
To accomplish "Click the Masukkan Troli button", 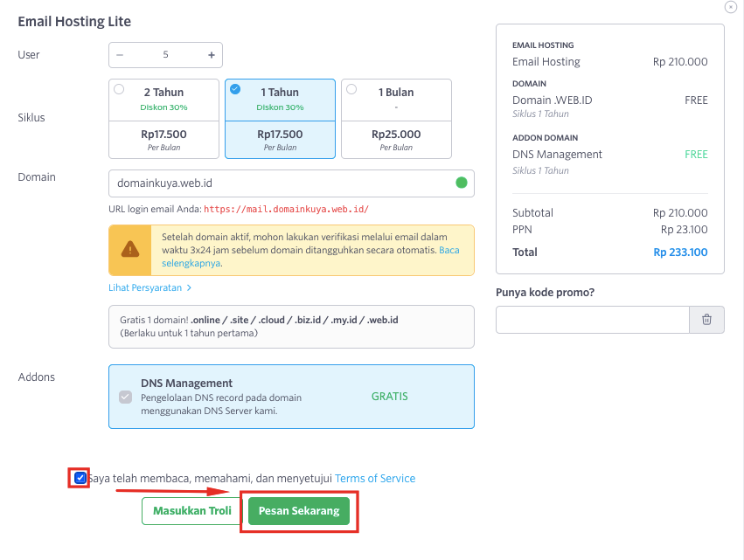I will [x=191, y=511].
